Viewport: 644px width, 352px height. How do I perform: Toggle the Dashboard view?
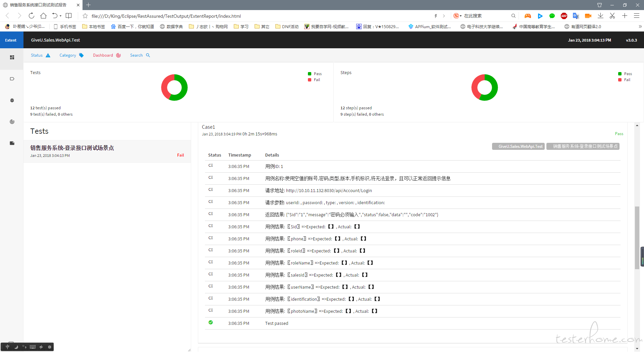(x=107, y=55)
